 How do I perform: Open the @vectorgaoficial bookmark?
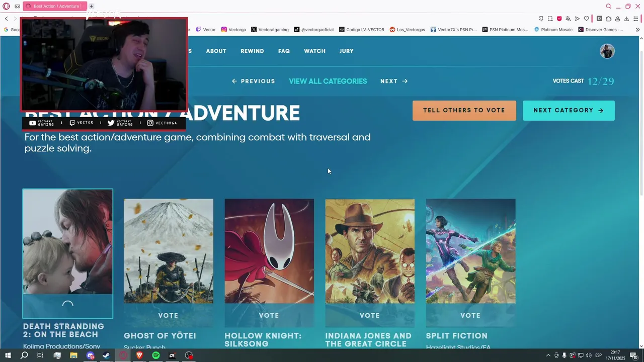click(314, 30)
